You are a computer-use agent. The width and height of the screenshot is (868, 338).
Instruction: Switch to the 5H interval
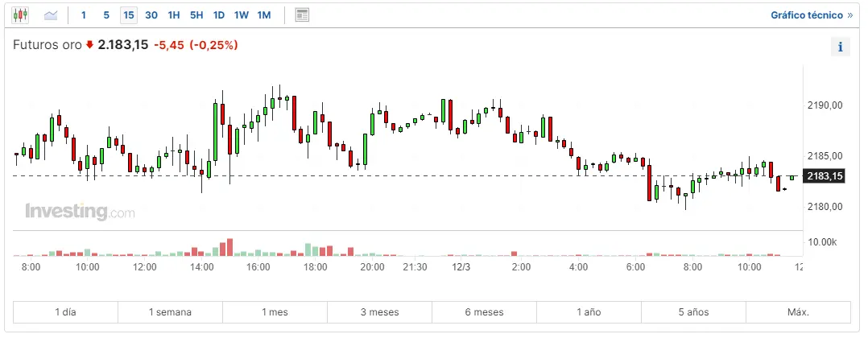click(x=196, y=15)
